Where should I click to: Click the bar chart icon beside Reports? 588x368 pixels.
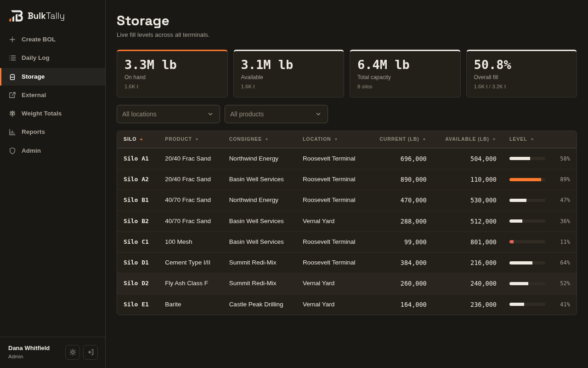12,132
